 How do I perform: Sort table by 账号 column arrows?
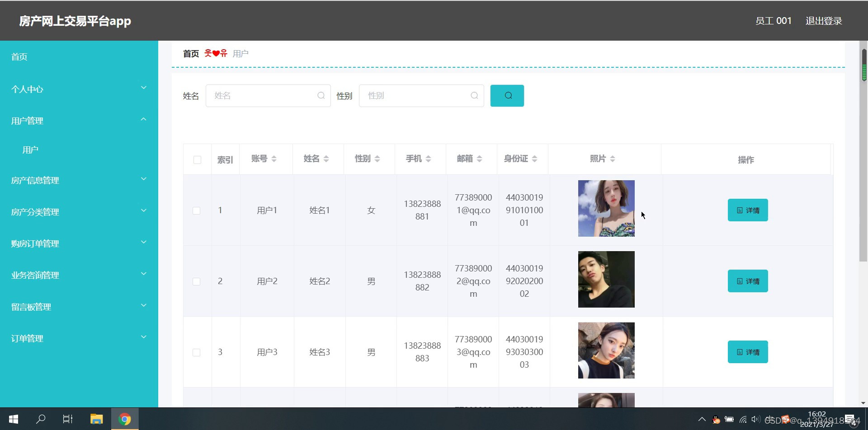[274, 159]
